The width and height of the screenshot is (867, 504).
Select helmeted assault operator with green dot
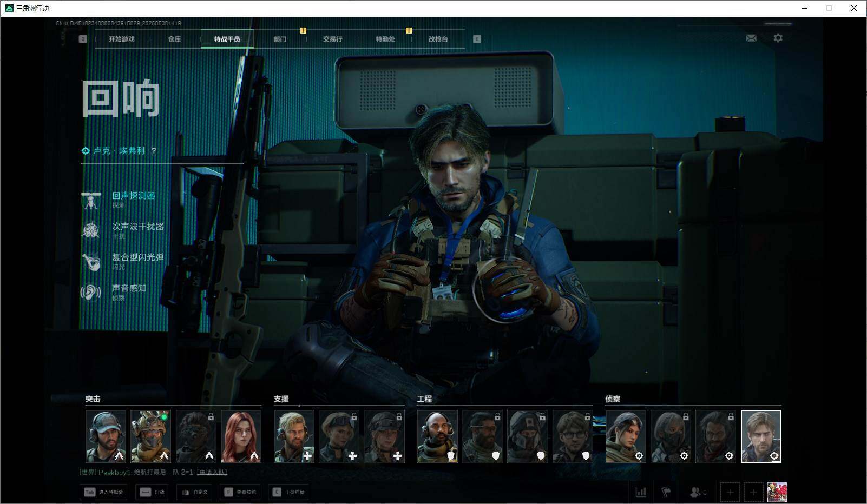[150, 436]
